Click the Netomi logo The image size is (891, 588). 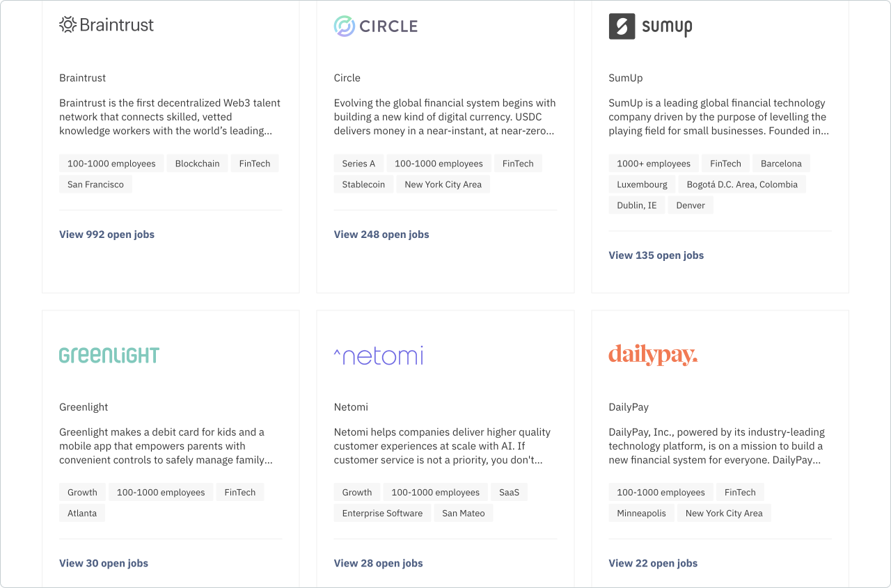tap(378, 355)
